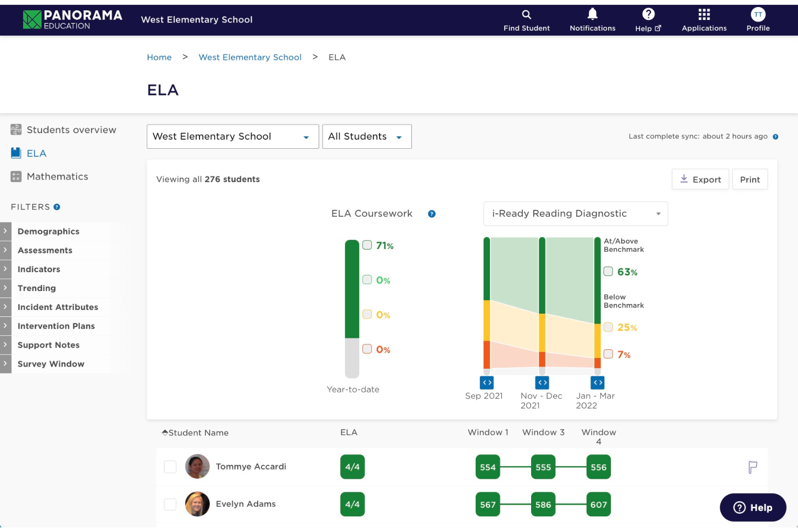Select the Students overview sidebar icon

16,129
